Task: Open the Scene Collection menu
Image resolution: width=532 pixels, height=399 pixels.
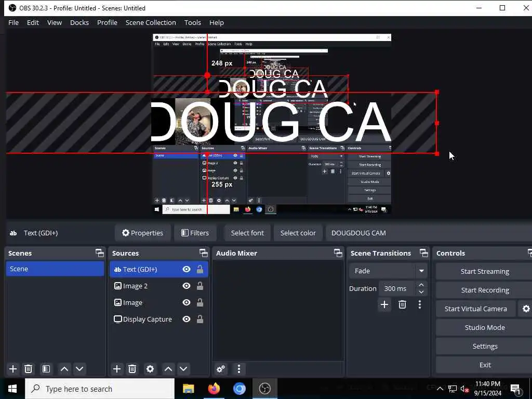Action: pos(151,22)
